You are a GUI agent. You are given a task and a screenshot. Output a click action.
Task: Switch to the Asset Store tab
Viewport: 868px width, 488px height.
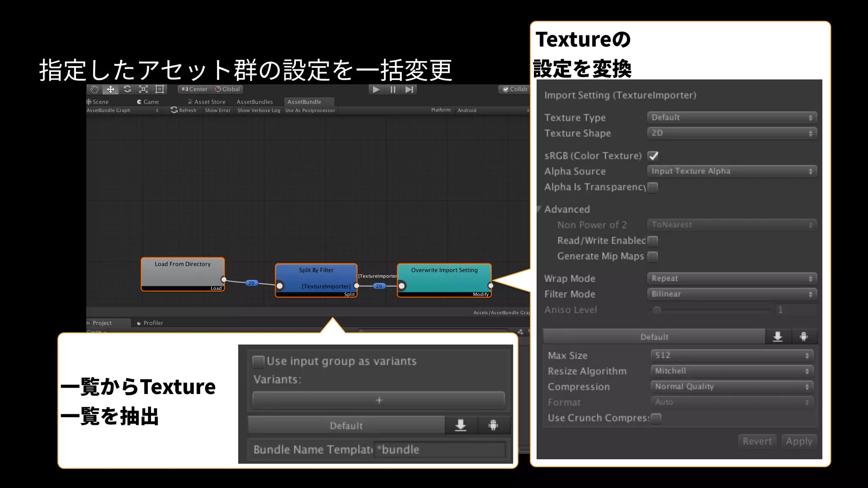point(209,102)
